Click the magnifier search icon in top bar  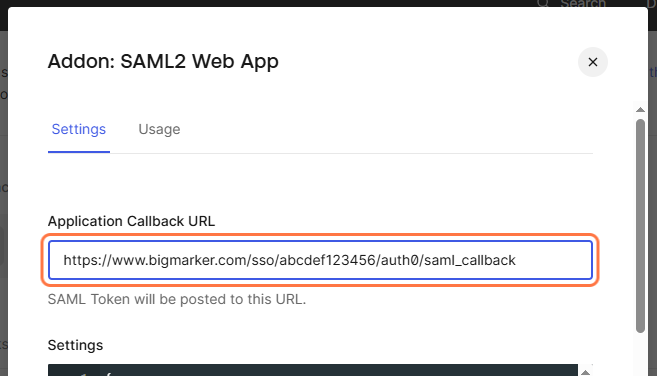coord(543,3)
